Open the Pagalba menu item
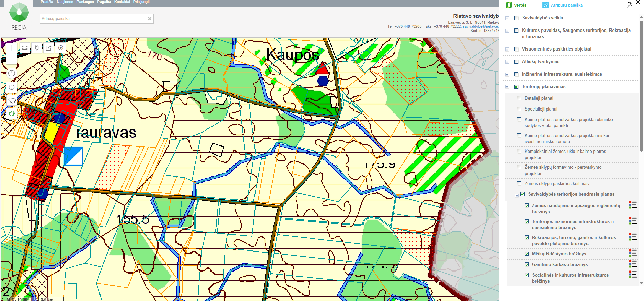 coord(104,2)
